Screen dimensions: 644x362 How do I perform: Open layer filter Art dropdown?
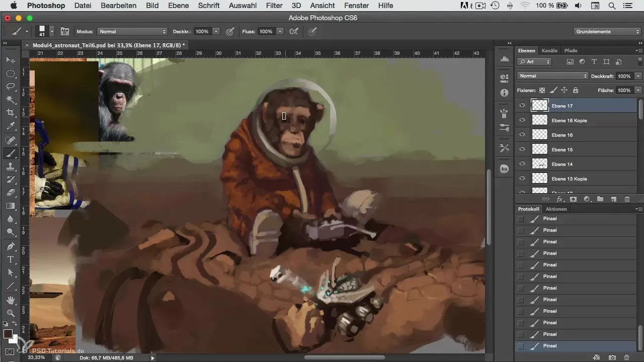point(534,62)
